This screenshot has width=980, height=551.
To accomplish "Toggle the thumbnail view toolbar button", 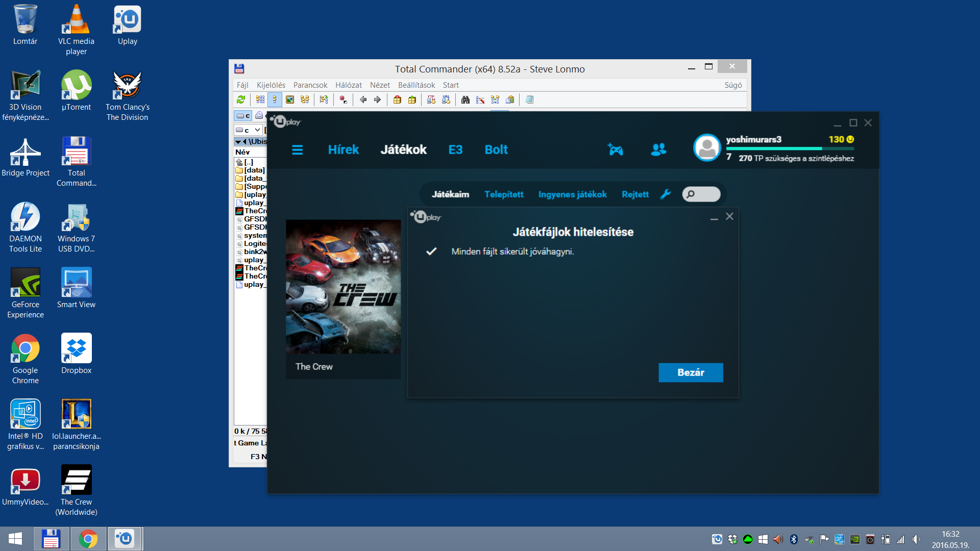I will coord(290,100).
